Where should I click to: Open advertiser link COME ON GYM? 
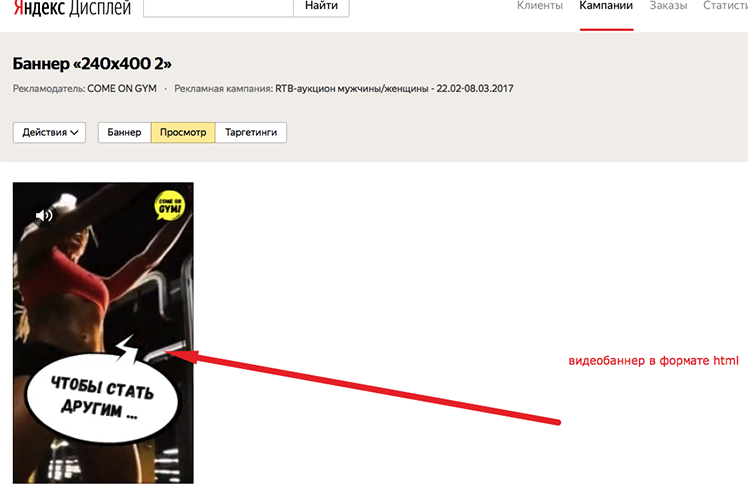[x=122, y=89]
